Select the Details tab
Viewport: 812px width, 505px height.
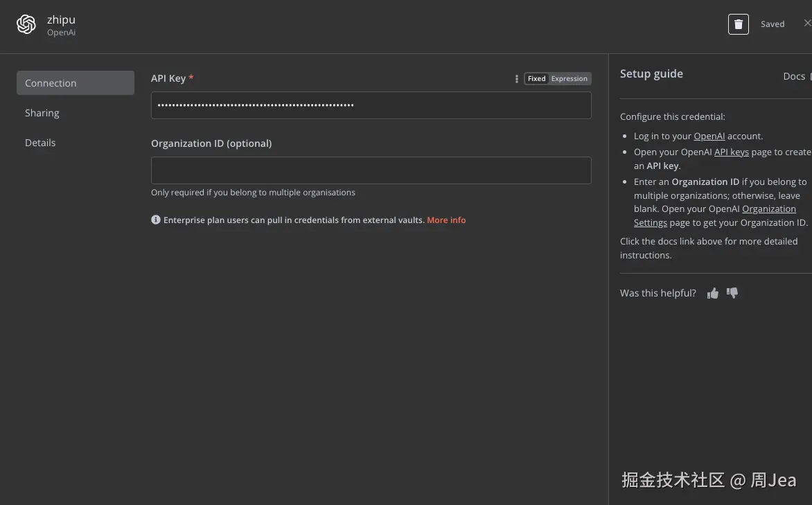click(40, 143)
